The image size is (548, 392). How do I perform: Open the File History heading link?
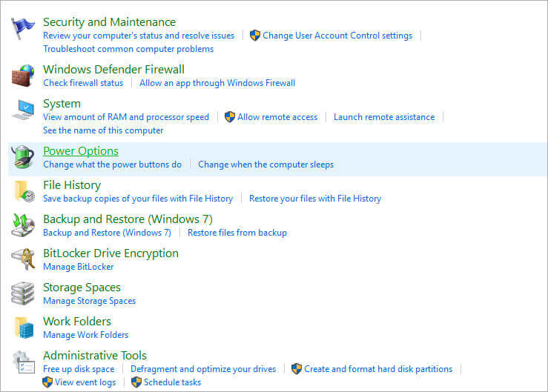tap(72, 185)
